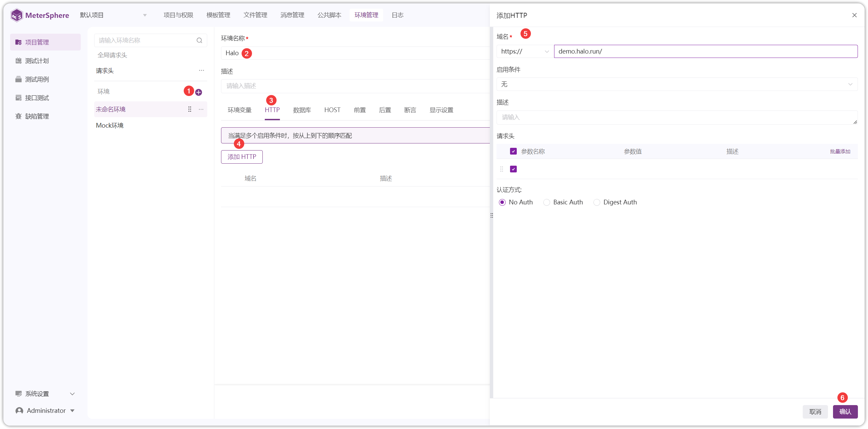Toggle the first request header row checkbox
The height and width of the screenshot is (429, 868).
click(513, 169)
